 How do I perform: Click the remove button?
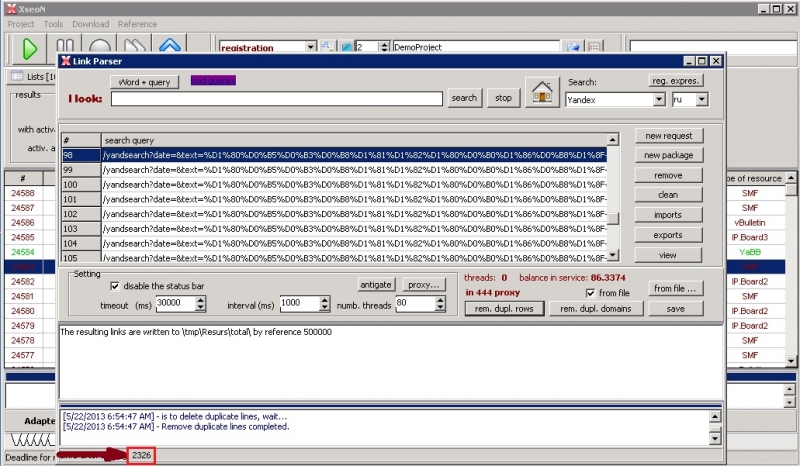tap(668, 176)
